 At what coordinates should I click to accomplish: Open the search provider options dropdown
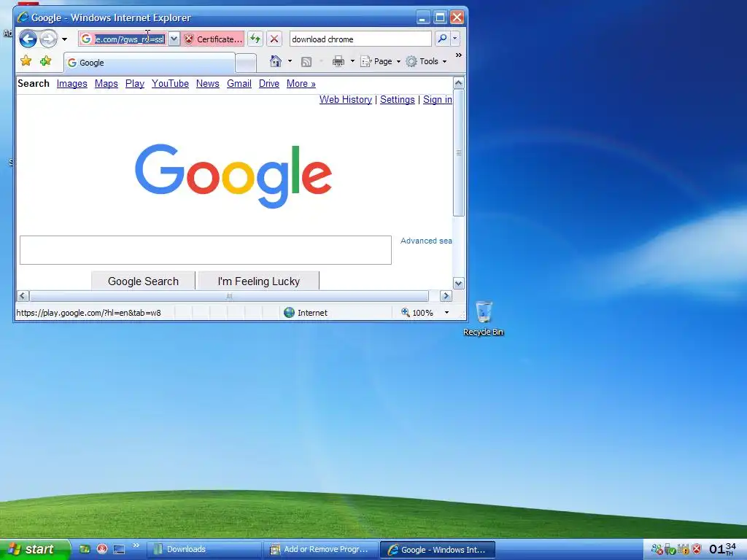(x=455, y=39)
